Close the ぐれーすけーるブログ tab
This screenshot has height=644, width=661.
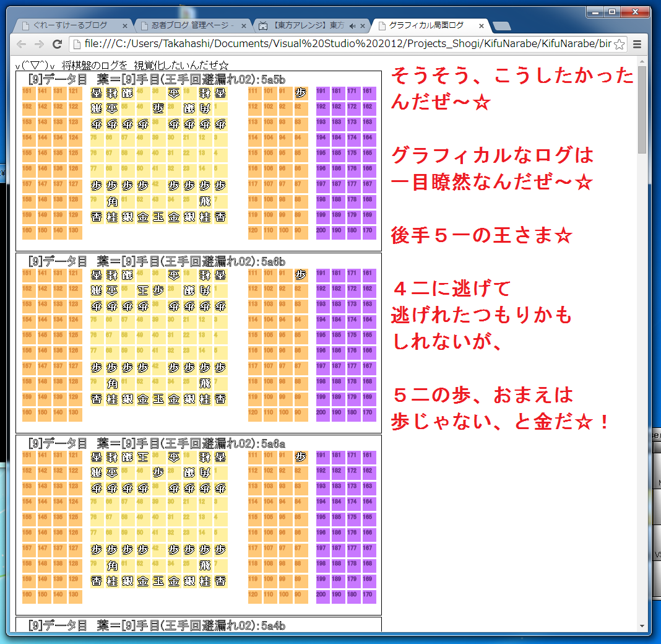point(125,26)
